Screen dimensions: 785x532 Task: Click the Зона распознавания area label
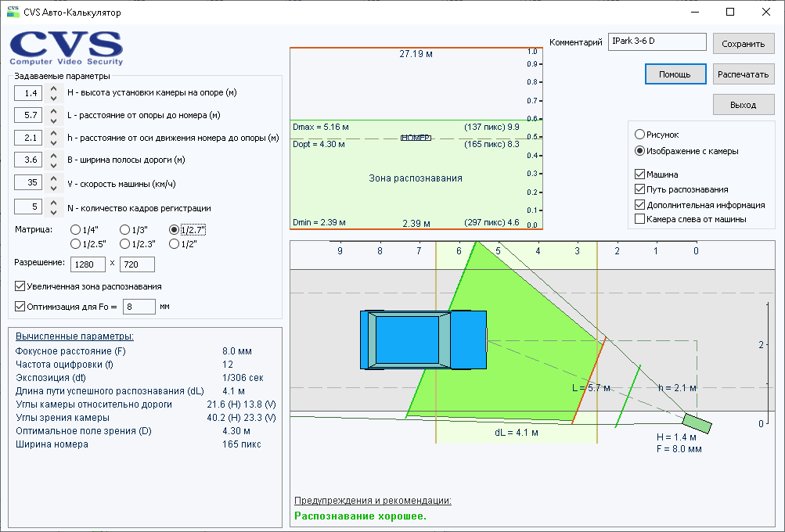pos(416,178)
